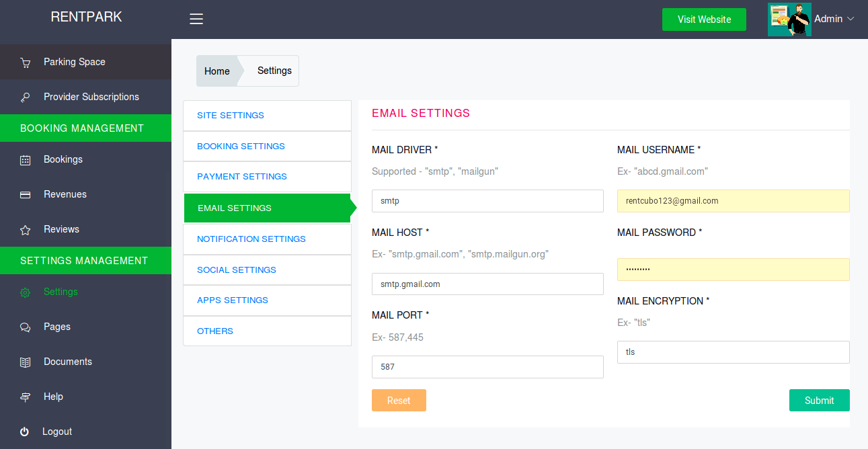Viewport: 868px width, 449px height.
Task: Click the 'Ex- 587,445' hint text
Action: (397, 337)
